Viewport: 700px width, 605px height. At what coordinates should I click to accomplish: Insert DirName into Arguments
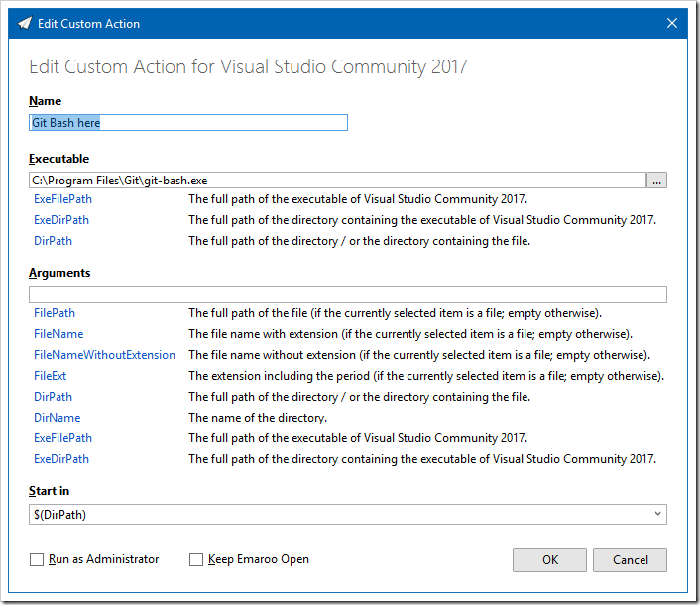pos(58,418)
